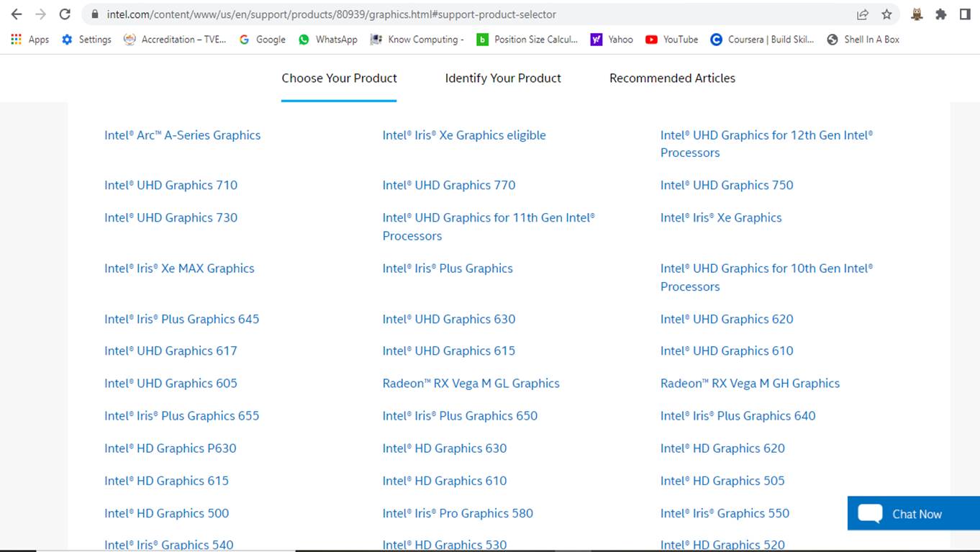Select the Choose Your Product tab
Viewport: 980px width, 552px height.
tap(339, 78)
